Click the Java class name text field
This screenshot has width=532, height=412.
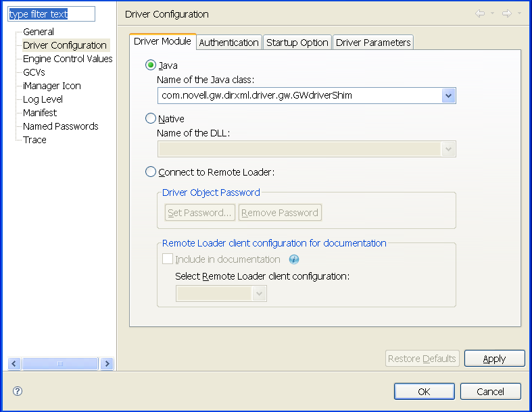300,96
